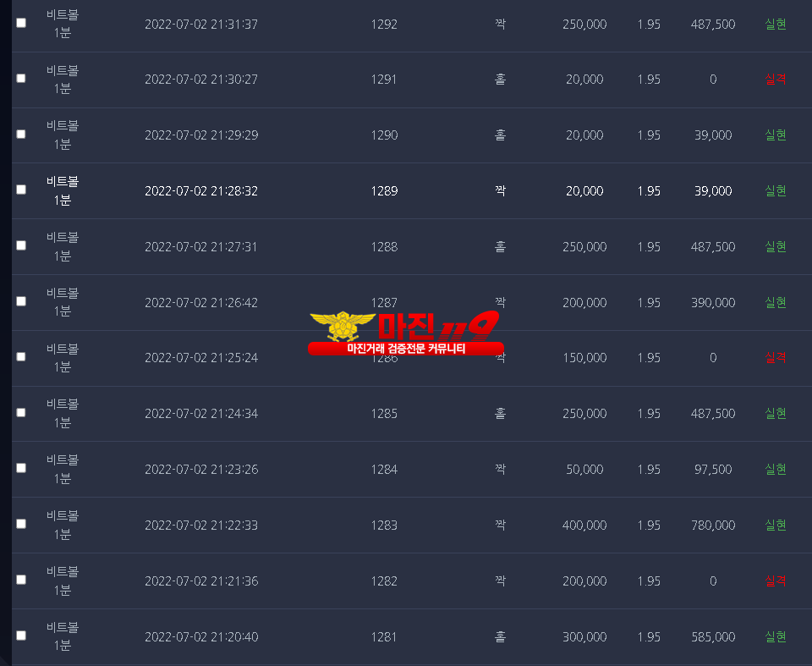Toggle checkbox on row 1282

click(x=21, y=580)
